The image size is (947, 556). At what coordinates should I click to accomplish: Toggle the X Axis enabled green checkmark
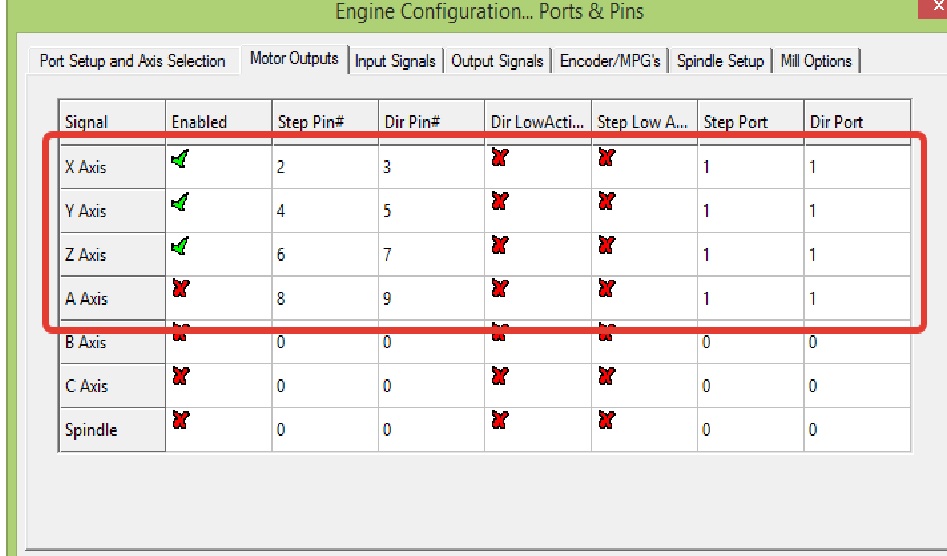(180, 158)
